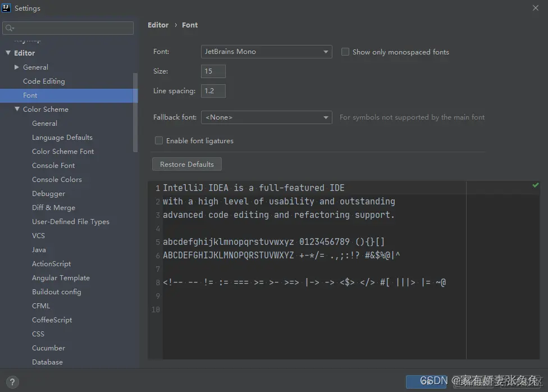Open Console Colors settings
548x392 pixels.
57,179
